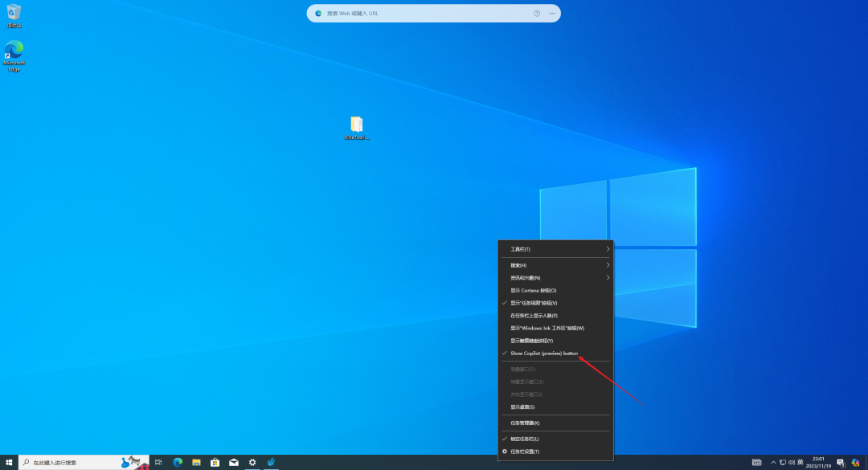The height and width of the screenshot is (470, 868).
Task: Open 任务管理器(K) from context menu
Action: [x=555, y=423]
